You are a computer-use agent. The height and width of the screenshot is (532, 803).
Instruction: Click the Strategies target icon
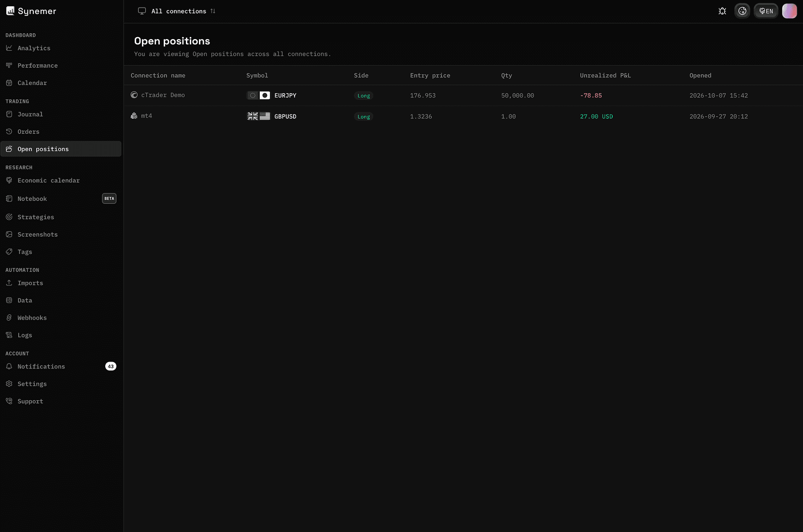[9, 217]
